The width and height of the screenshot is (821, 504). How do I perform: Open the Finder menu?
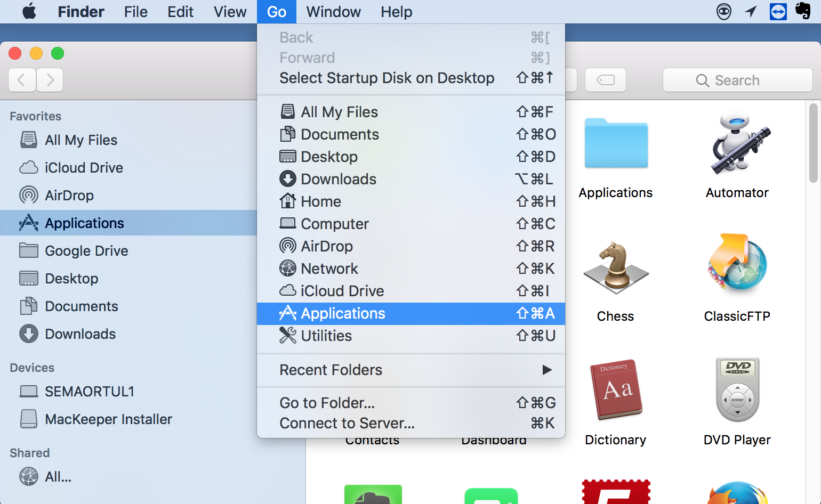pyautogui.click(x=81, y=12)
